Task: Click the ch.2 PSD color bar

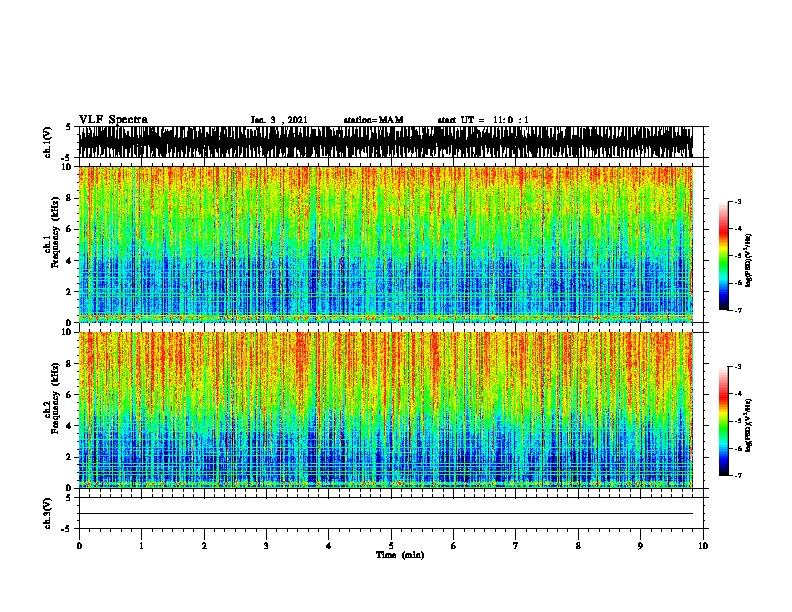Action: (723, 421)
